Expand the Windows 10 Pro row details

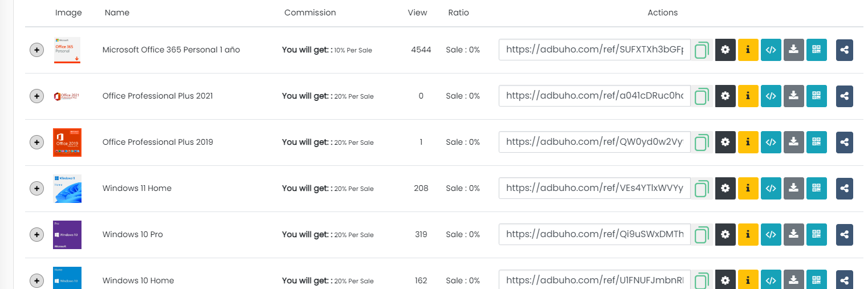pos(36,234)
